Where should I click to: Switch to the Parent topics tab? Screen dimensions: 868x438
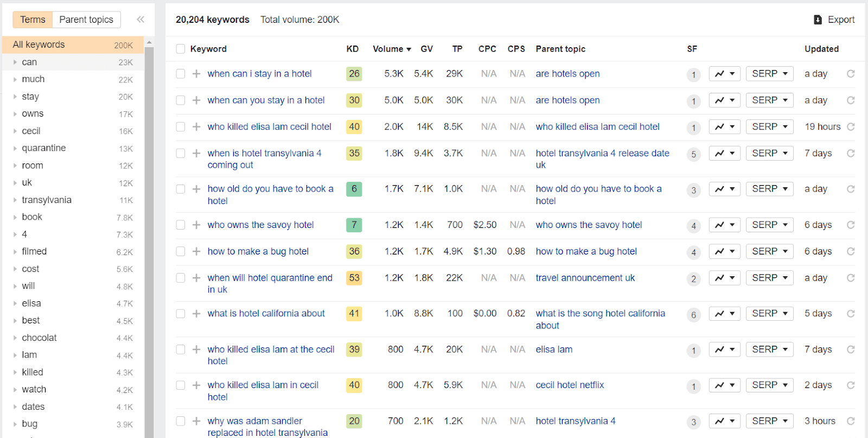click(86, 20)
